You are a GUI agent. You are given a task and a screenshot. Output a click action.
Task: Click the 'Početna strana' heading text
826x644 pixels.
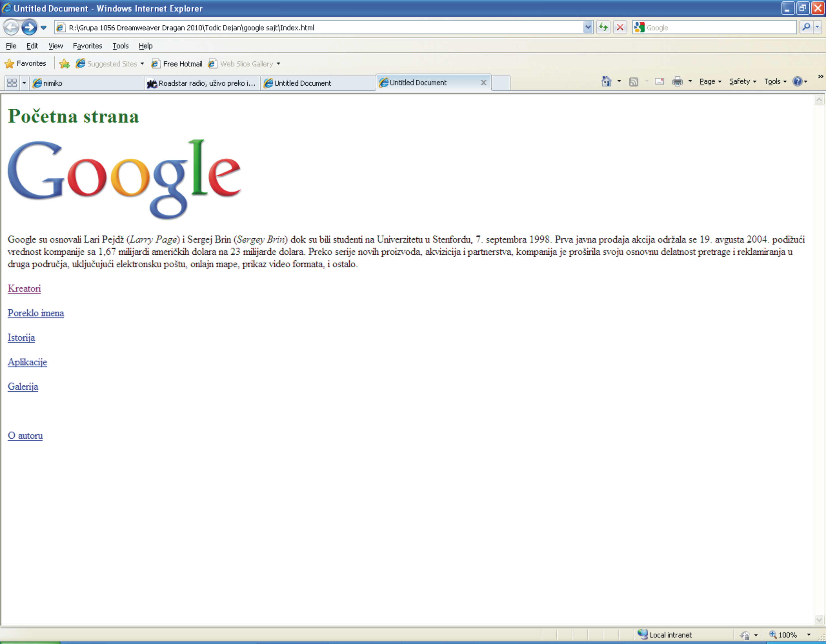pos(73,116)
